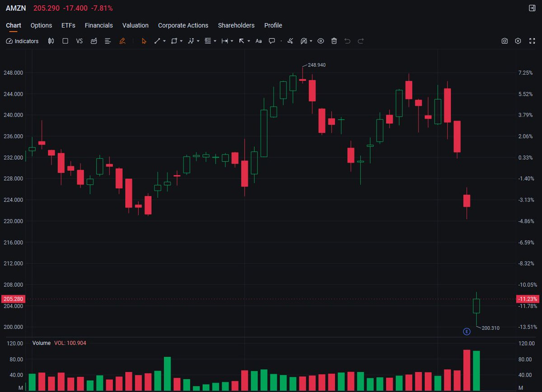542x392 pixels.
Task: Click the -11.23% percent change tag
Action: 528,299
